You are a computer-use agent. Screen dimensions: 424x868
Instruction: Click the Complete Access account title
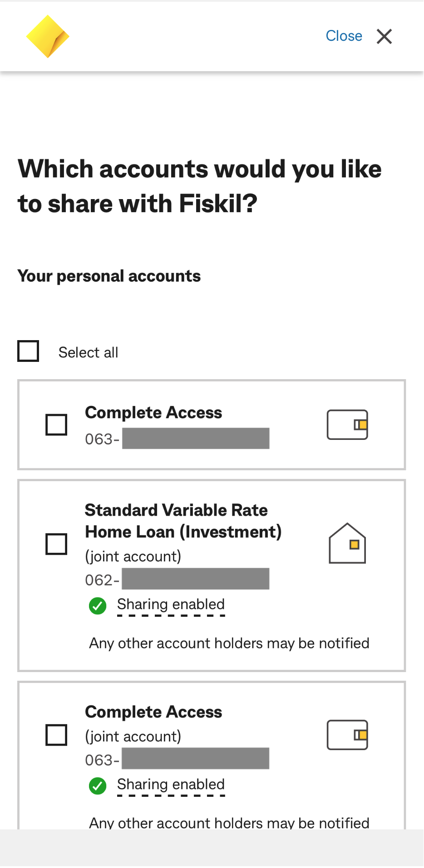pos(153,412)
